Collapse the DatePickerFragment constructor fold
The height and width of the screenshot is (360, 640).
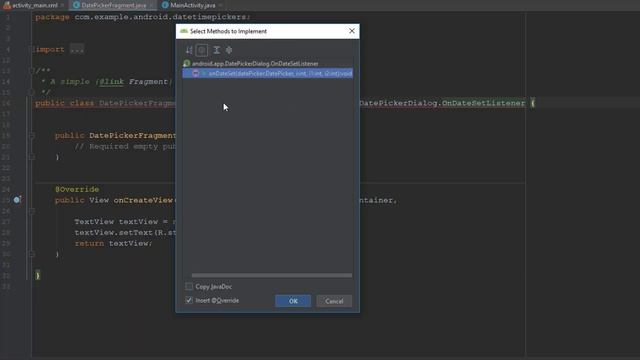[31, 136]
